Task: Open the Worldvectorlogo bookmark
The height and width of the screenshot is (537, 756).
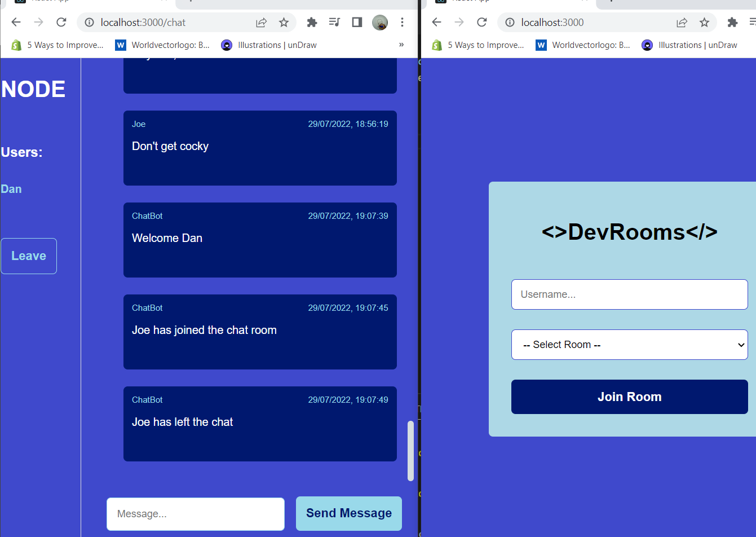Action: (x=162, y=45)
